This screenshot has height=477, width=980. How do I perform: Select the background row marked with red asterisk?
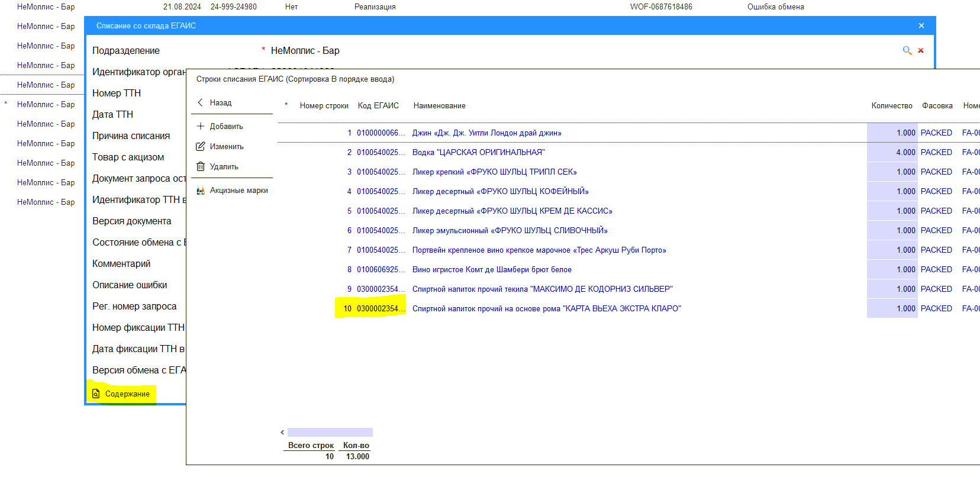point(41,105)
